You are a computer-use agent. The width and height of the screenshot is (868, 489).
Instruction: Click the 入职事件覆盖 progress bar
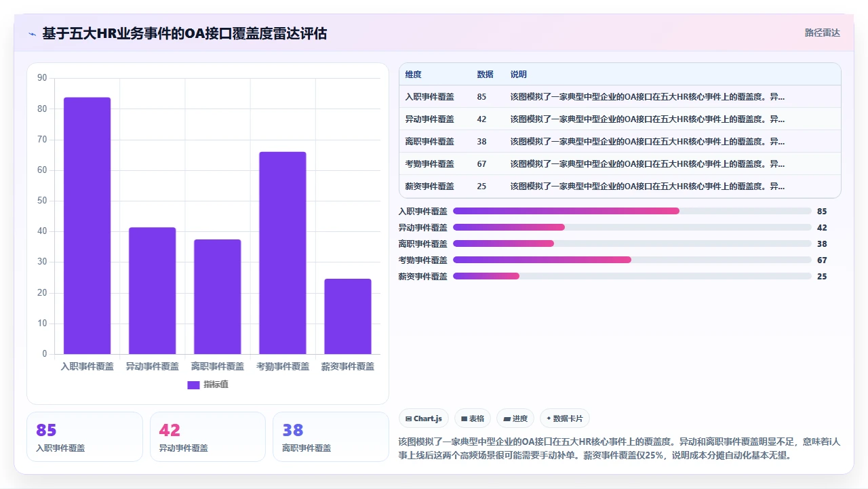click(x=632, y=212)
